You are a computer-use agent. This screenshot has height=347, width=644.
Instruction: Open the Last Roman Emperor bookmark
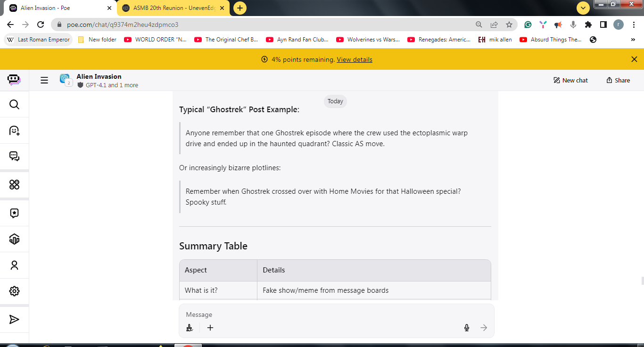[x=39, y=40]
